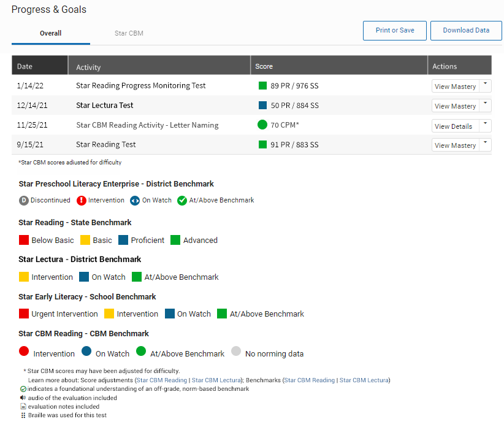Click the red Below Basic color swatch

(24, 240)
